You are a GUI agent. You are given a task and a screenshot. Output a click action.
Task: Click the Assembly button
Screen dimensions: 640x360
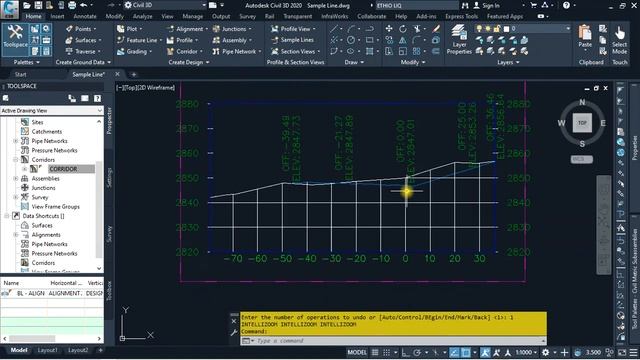[x=230, y=40]
